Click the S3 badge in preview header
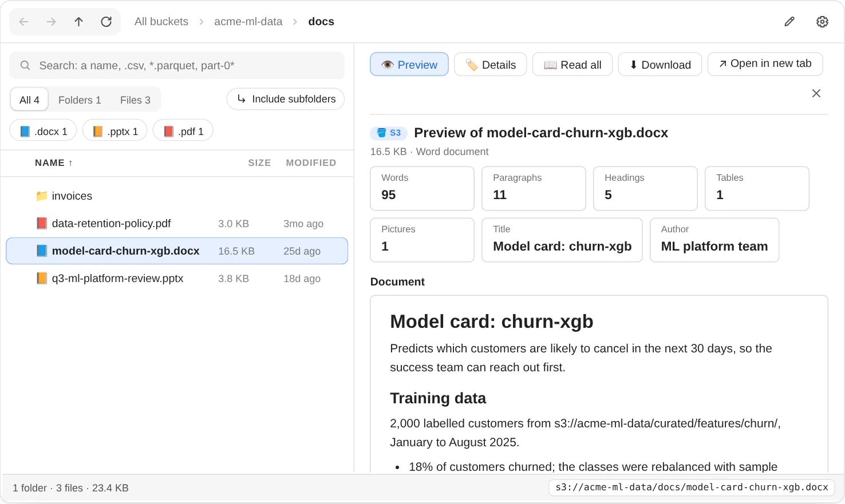845x504 pixels. point(389,133)
